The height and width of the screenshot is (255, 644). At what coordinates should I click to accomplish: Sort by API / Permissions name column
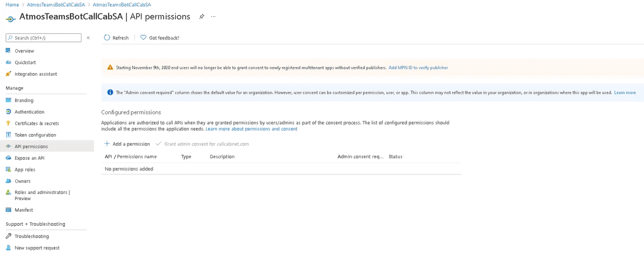point(130,157)
